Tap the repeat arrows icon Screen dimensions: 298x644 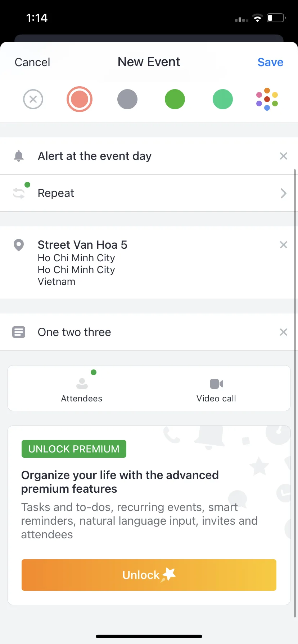tap(19, 193)
